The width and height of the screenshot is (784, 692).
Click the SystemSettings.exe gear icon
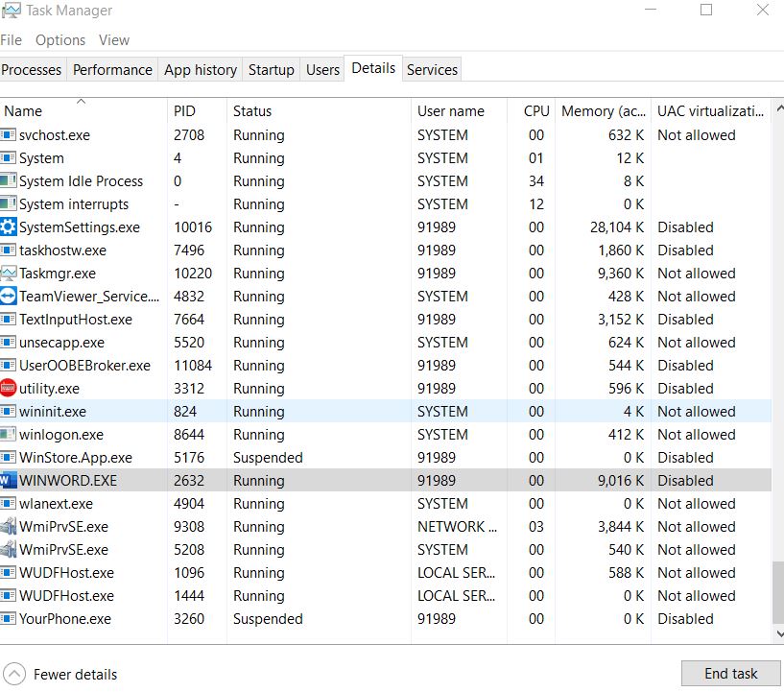[x=8, y=227]
